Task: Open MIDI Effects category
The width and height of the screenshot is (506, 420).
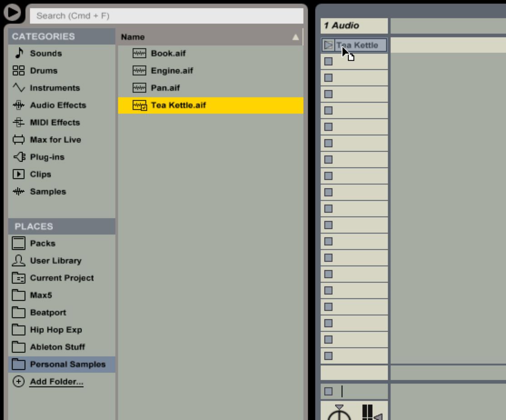Action: click(62, 122)
